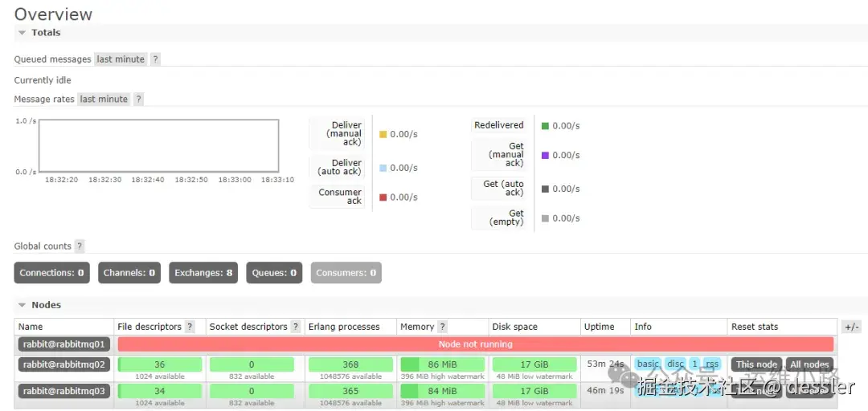
Task: Toggle node columns with +/- button
Action: coord(851,327)
